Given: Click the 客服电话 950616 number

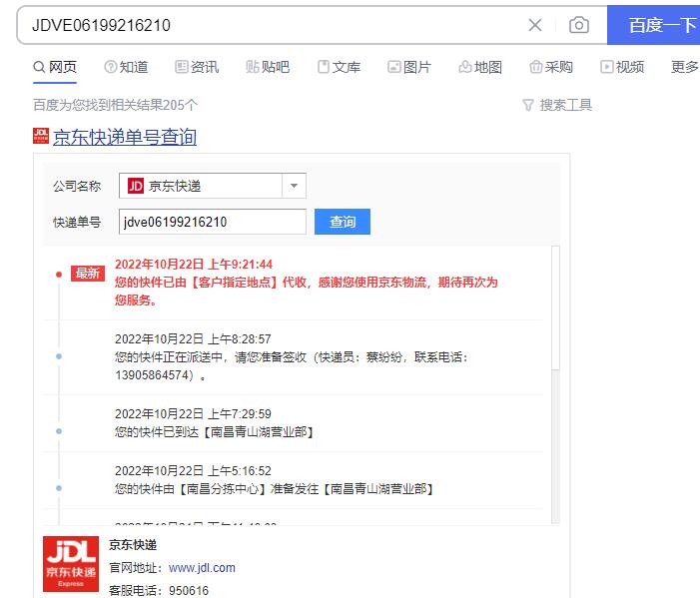Looking at the screenshot, I should point(189,590).
